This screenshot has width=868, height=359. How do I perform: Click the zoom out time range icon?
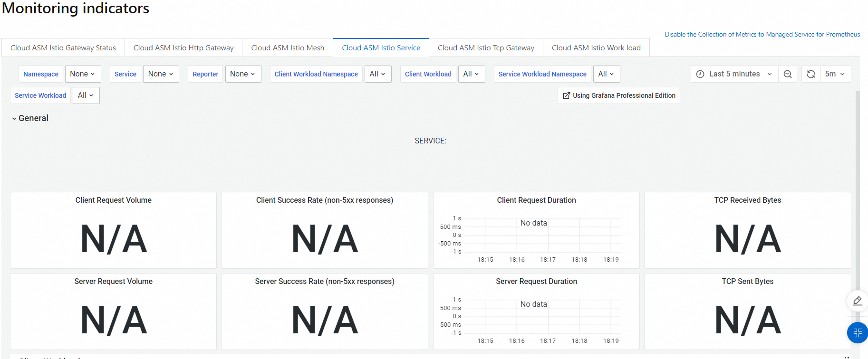point(788,74)
